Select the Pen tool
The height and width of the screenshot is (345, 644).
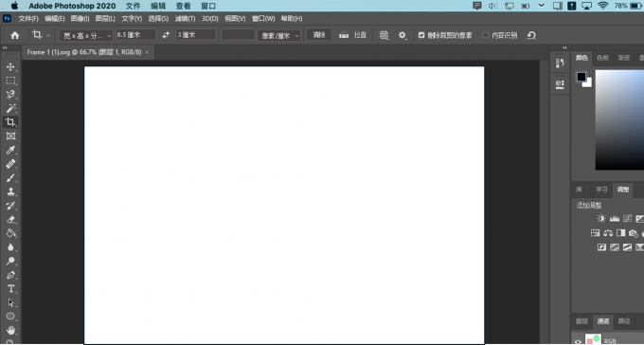[x=10, y=275]
